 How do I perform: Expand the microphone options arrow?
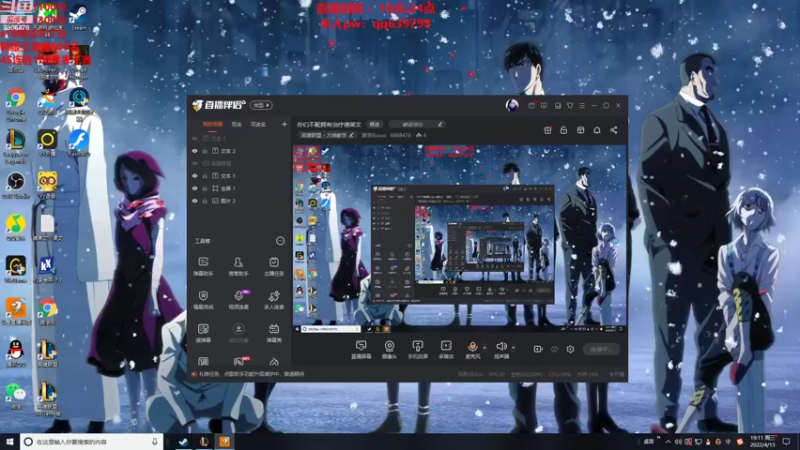pyautogui.click(x=484, y=347)
